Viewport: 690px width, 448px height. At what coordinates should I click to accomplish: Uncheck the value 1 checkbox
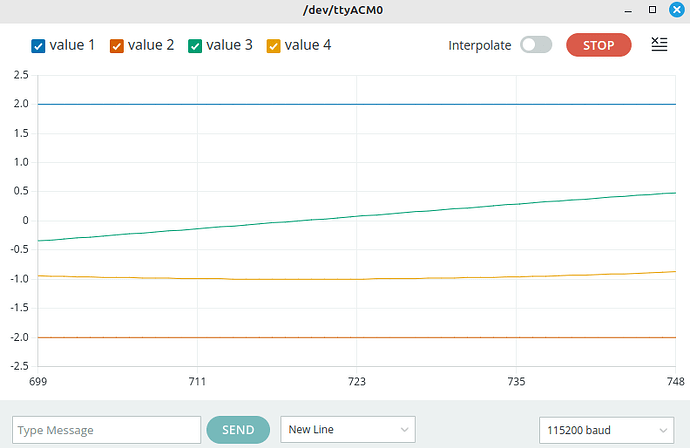pyautogui.click(x=38, y=46)
